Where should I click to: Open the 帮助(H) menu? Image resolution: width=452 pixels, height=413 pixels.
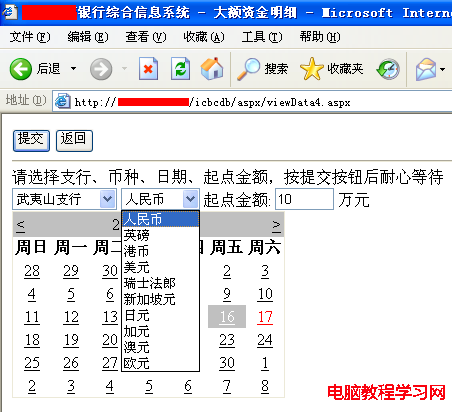click(320, 37)
